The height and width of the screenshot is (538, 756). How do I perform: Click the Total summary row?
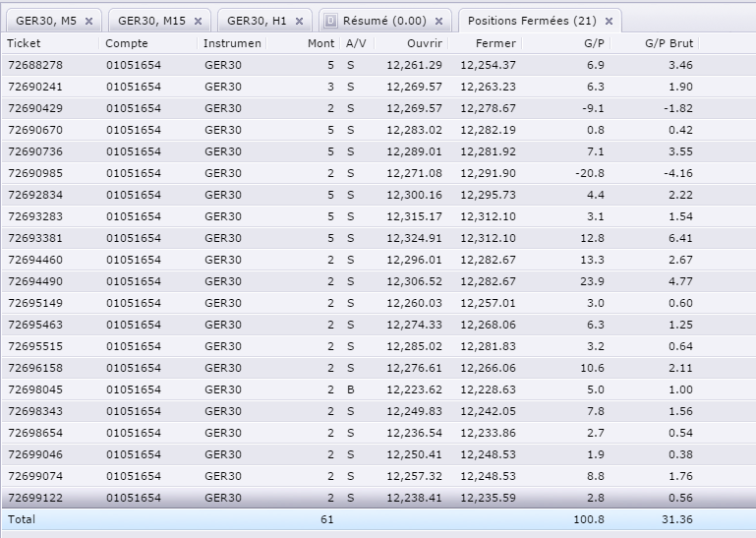tap(378, 519)
